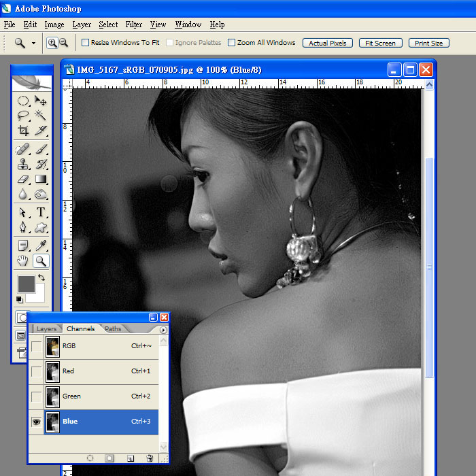Pick the Type tool
Screen dimensions: 476x476
pyautogui.click(x=41, y=213)
